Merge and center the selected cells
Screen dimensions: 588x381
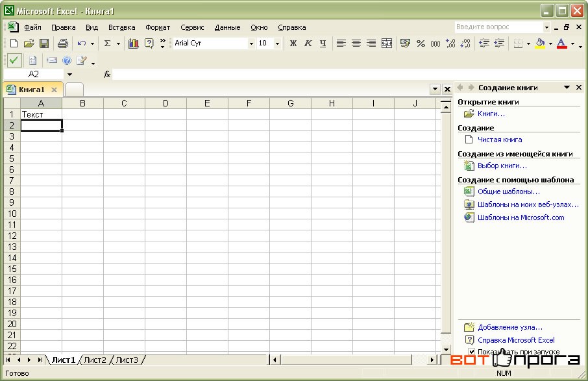[x=387, y=43]
